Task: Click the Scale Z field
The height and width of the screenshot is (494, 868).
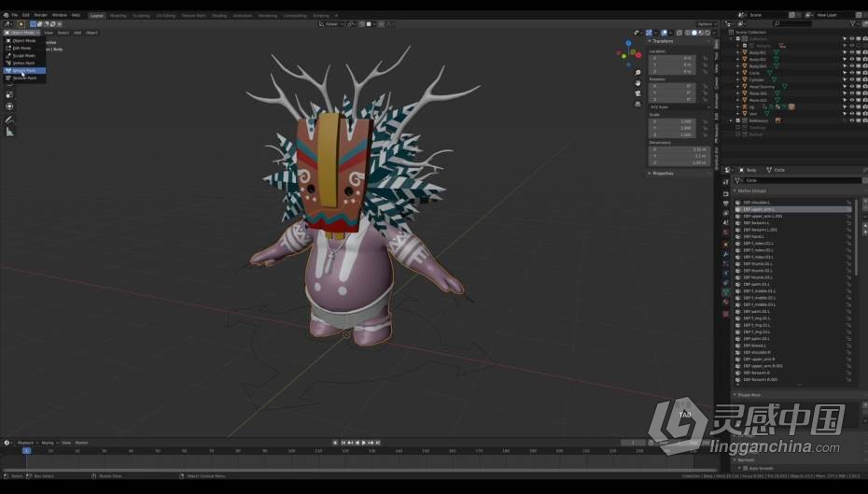Action: pos(671,134)
